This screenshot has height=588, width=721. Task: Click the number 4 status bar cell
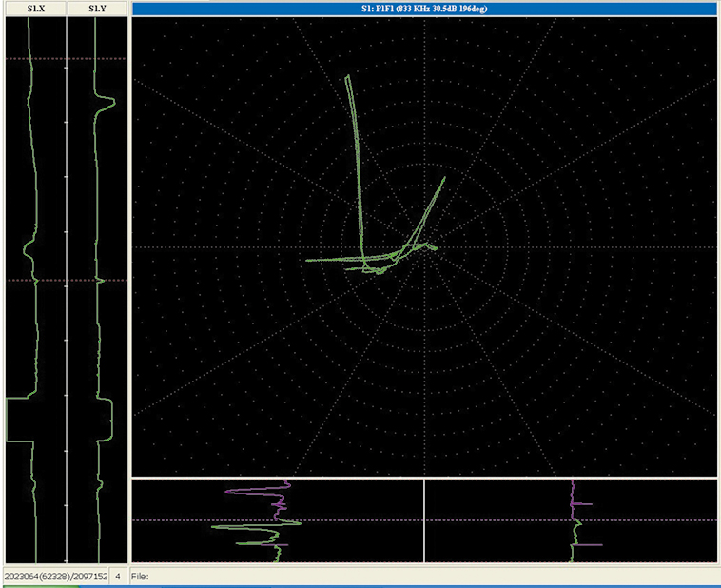pyautogui.click(x=117, y=577)
